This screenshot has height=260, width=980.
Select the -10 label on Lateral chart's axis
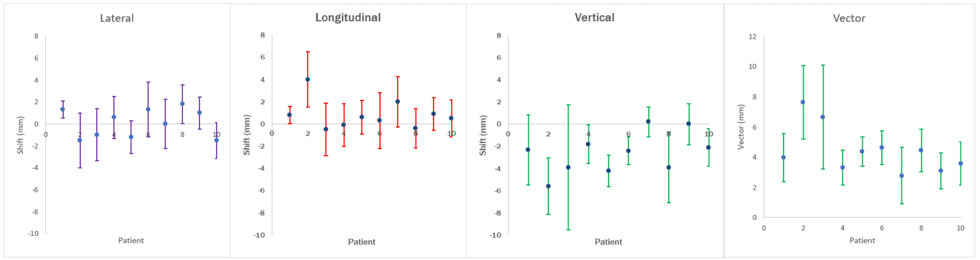click(x=33, y=233)
